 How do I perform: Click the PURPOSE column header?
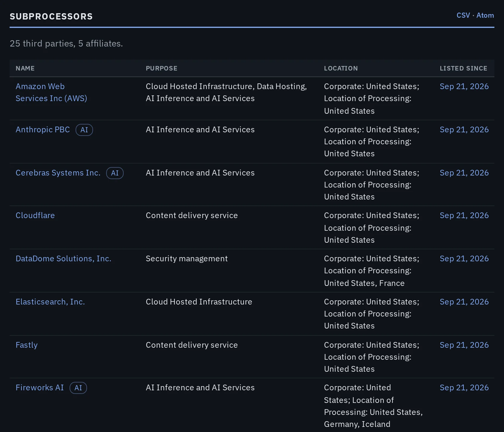point(161,68)
